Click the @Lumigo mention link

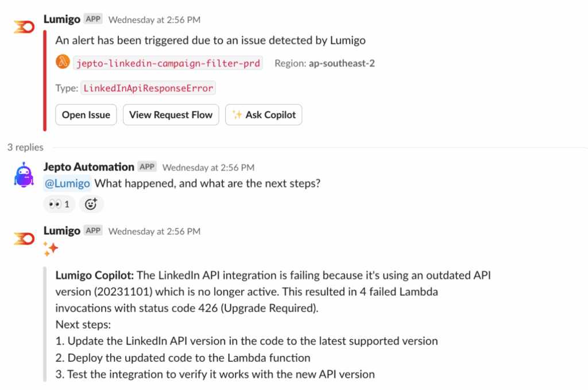click(67, 183)
